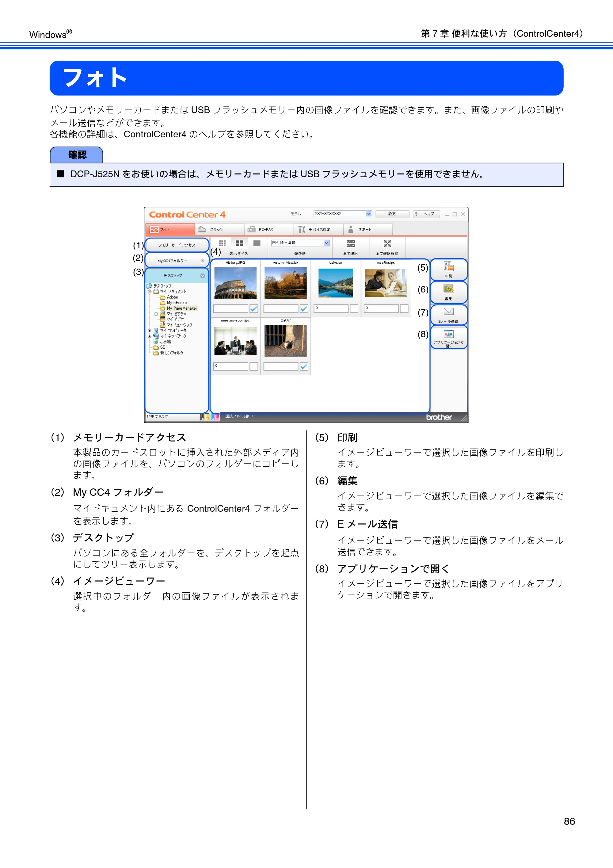Select the Autumn View.jpg thumbnail
This screenshot has height=868, width=613.
(x=286, y=283)
